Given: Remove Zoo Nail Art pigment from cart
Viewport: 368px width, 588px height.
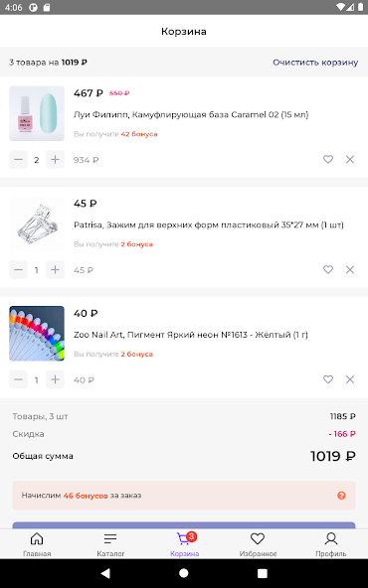Looking at the screenshot, I should coord(350,379).
